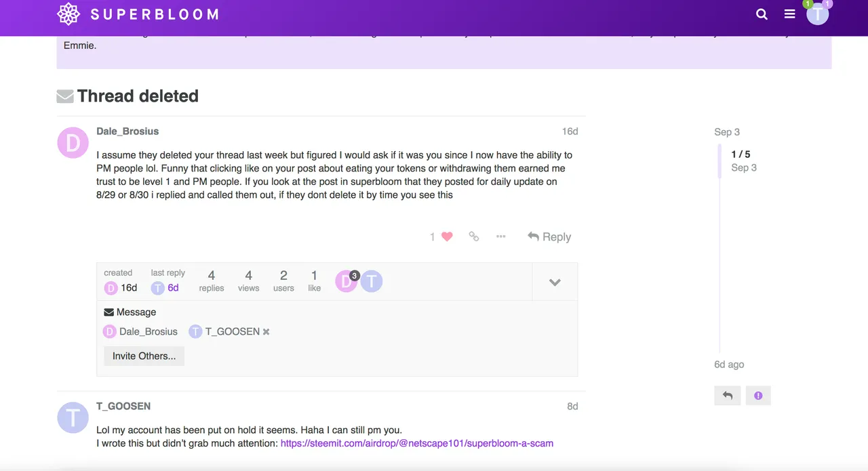The height and width of the screenshot is (471, 868).
Task: Click the last reply 6d link
Action: pos(173,288)
